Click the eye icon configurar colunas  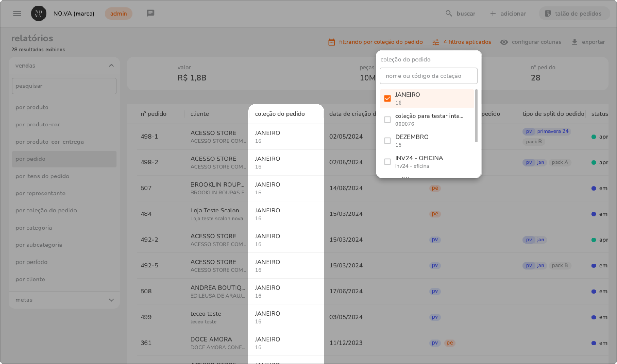pos(504,42)
